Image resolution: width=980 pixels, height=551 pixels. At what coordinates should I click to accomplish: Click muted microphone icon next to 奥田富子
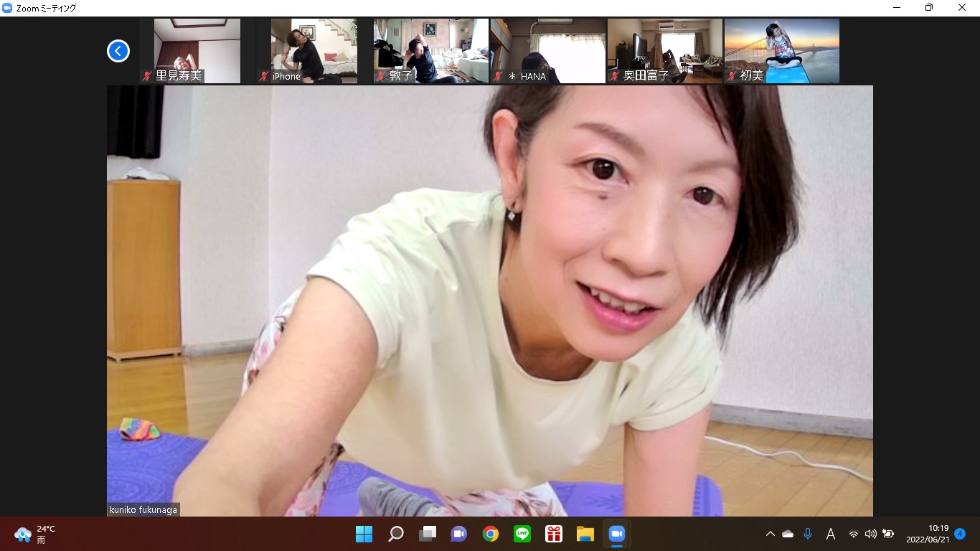(x=615, y=76)
